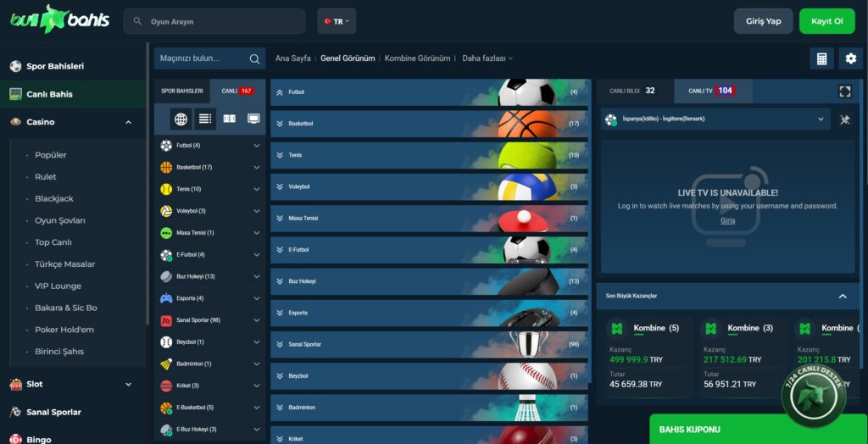
Task: Click the Tenis (10) ball icon
Action: point(166,189)
